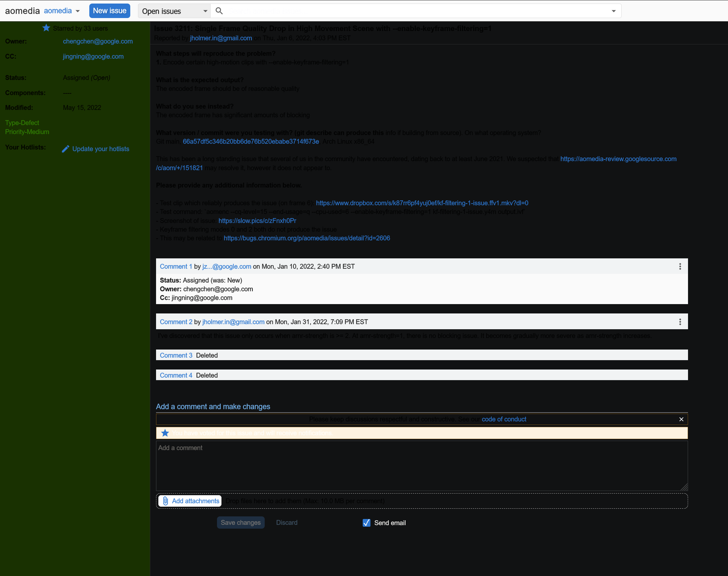This screenshot has height=576, width=728.
Task: Click the New issue button
Action: [109, 10]
